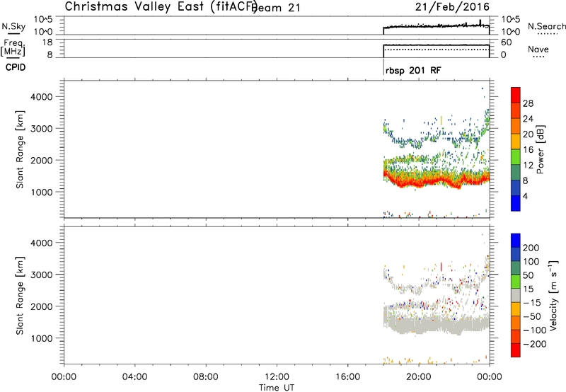Click the -200 label on Velocity colorbar
Image resolution: width=566 pixels, height=392 pixels.
pyautogui.click(x=534, y=344)
